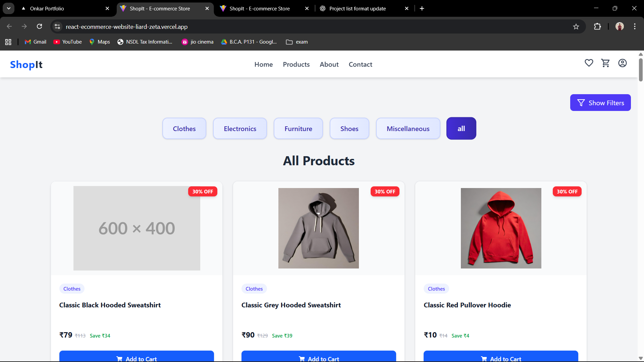This screenshot has height=362, width=644.
Task: Open the apps grid in bookmarks bar
Action: coord(8,42)
